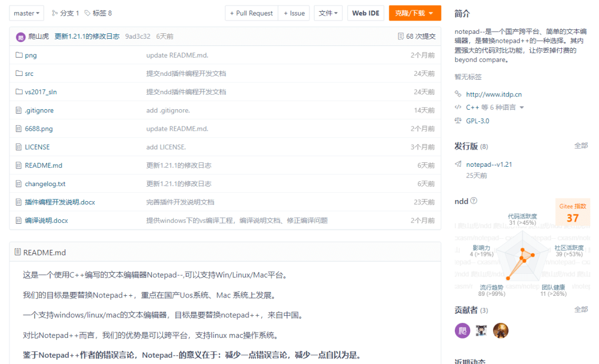Screen dimensions: 599x364
Task: Open src commit message 提交ndd插件编程开发文档
Action: (x=186, y=74)
